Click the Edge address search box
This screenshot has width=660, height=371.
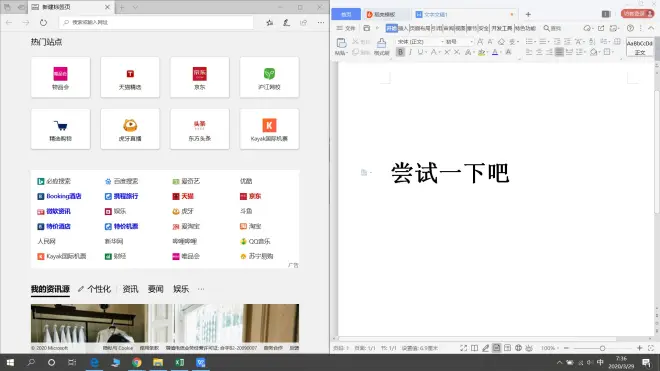(x=156, y=22)
